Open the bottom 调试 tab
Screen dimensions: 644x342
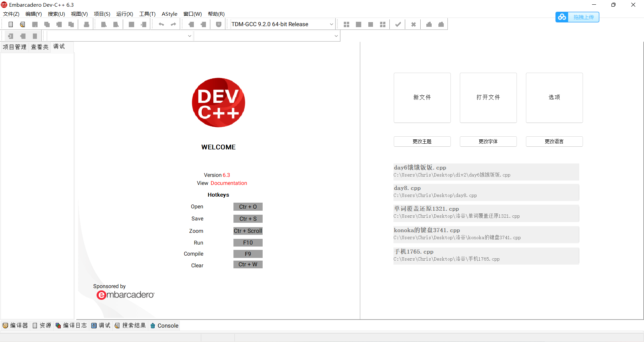pos(101,326)
